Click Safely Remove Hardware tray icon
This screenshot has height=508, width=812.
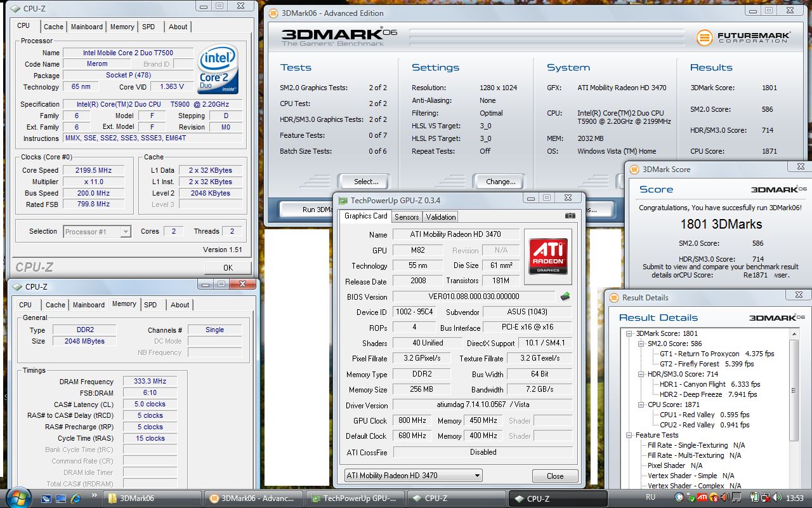tap(690, 498)
